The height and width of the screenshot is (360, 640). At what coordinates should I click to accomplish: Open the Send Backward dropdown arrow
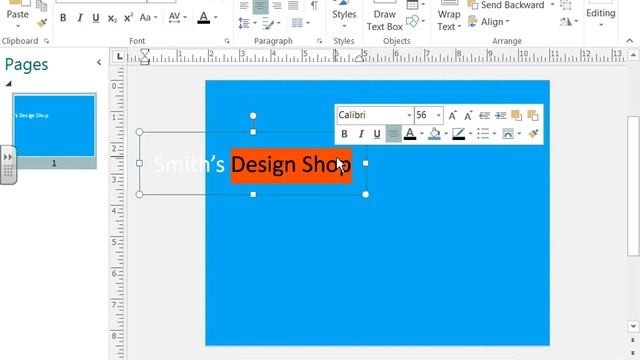(552, 5)
